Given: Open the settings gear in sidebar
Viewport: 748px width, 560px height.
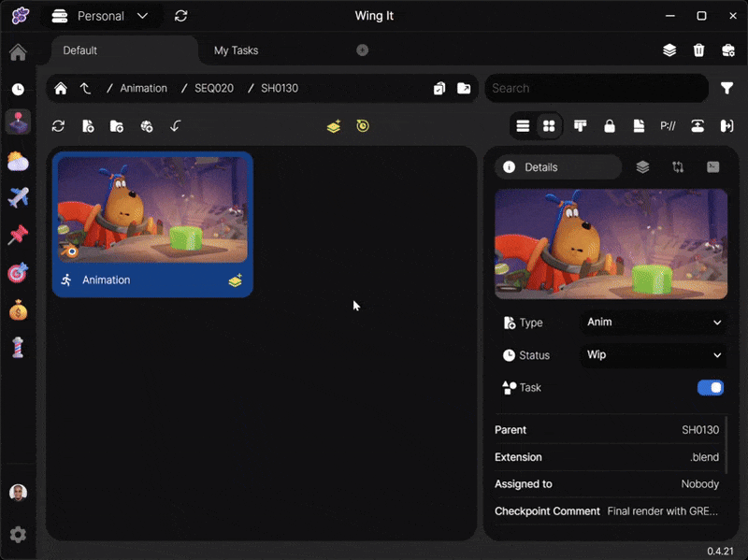Looking at the screenshot, I should (x=18, y=535).
